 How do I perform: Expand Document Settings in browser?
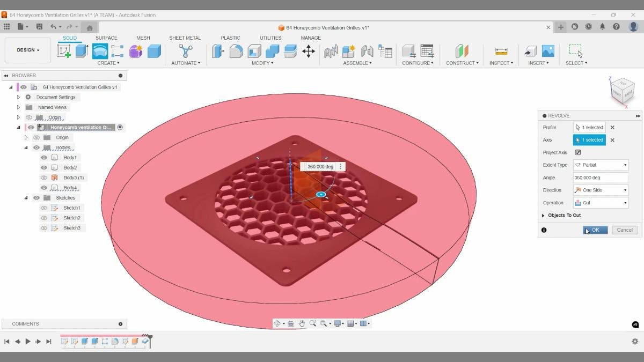[18, 97]
